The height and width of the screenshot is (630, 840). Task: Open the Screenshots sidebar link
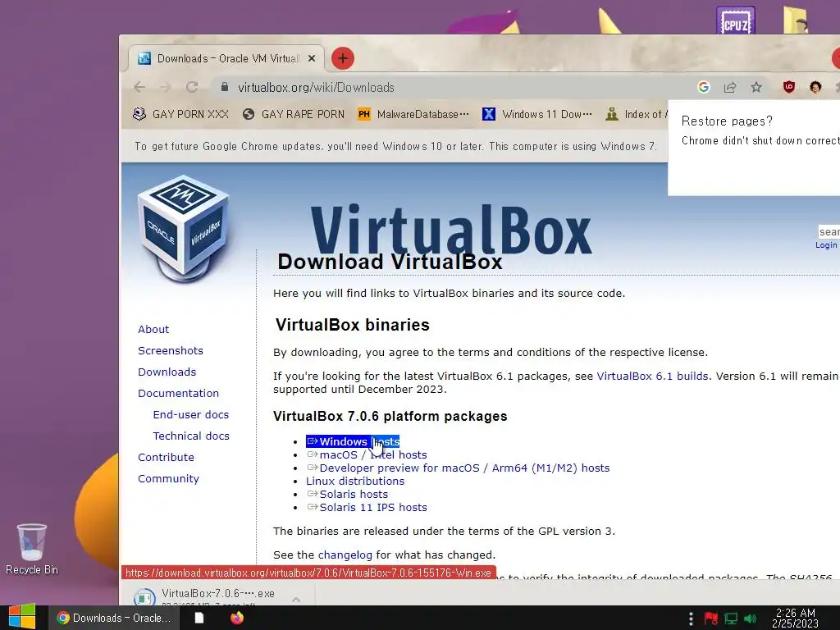pos(171,350)
